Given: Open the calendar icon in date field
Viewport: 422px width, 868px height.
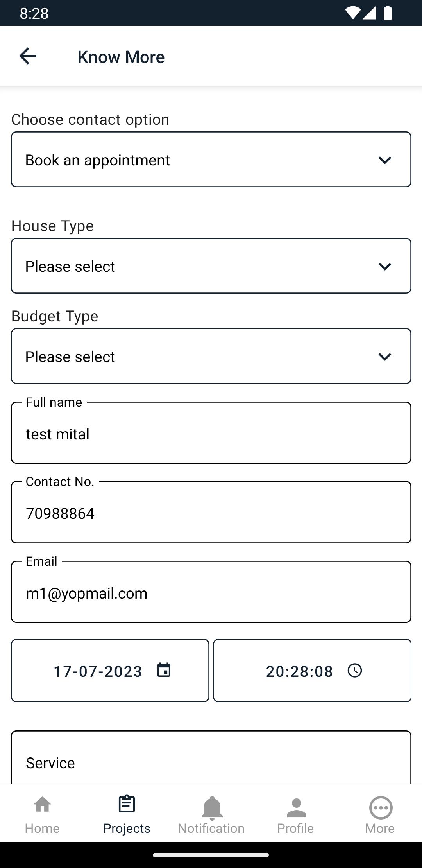Looking at the screenshot, I should pyautogui.click(x=164, y=670).
